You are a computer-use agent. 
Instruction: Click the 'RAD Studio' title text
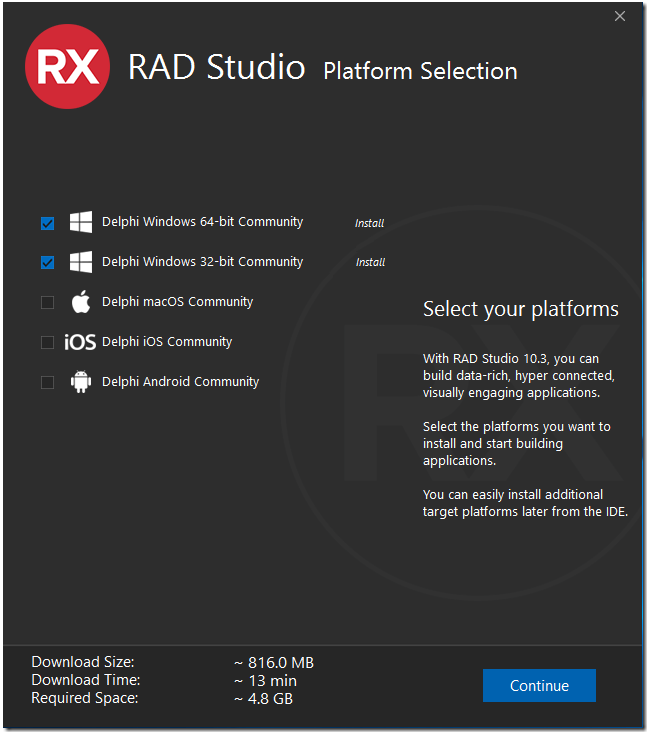pos(216,67)
